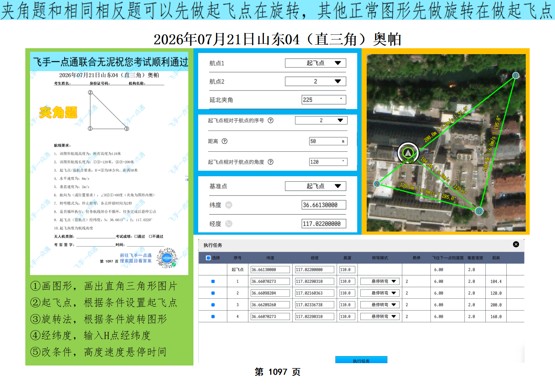Click the map label 120.0m | 6.0m/s | 285.0°

428,191
